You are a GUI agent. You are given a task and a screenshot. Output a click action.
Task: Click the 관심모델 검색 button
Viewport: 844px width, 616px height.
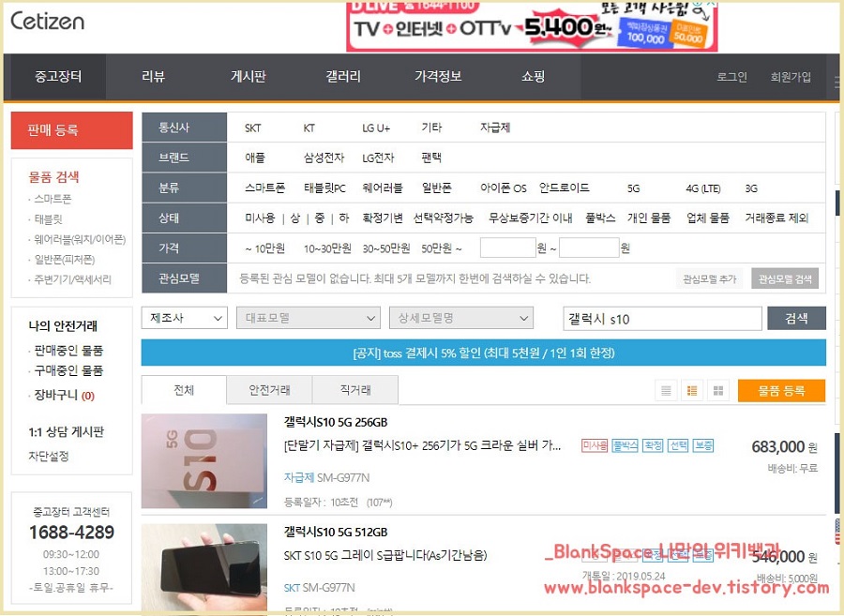(785, 278)
